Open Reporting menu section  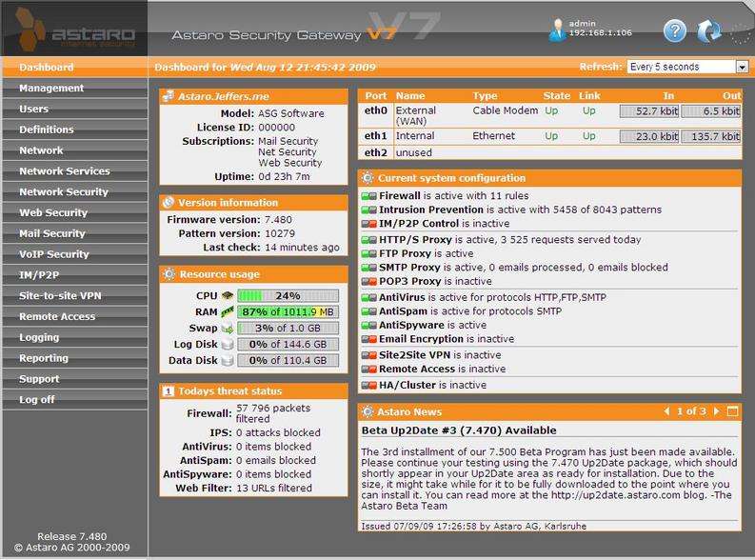tap(74, 358)
